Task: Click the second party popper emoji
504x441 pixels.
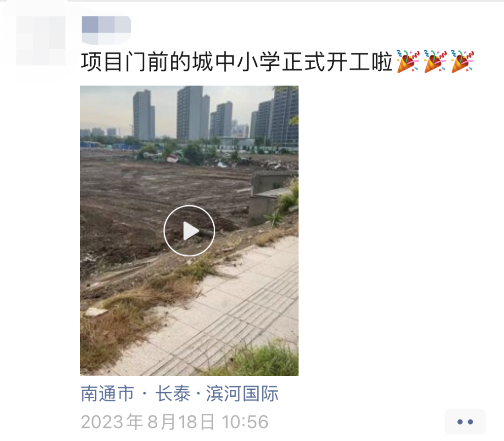Action: (435, 62)
